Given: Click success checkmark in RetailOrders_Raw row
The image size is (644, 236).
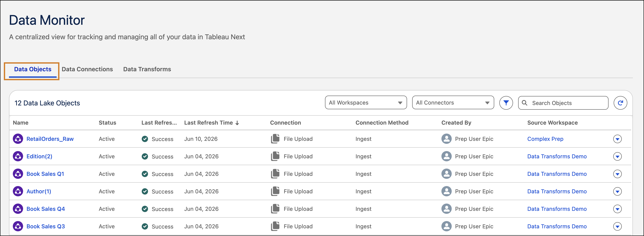Looking at the screenshot, I should 145,139.
